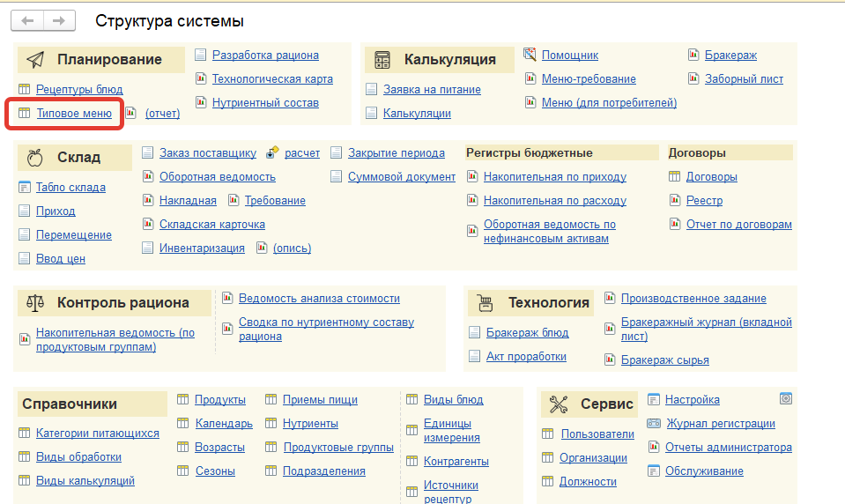Click the Помощник wizard icon
Viewport: 845px width, 504px height.
530,55
